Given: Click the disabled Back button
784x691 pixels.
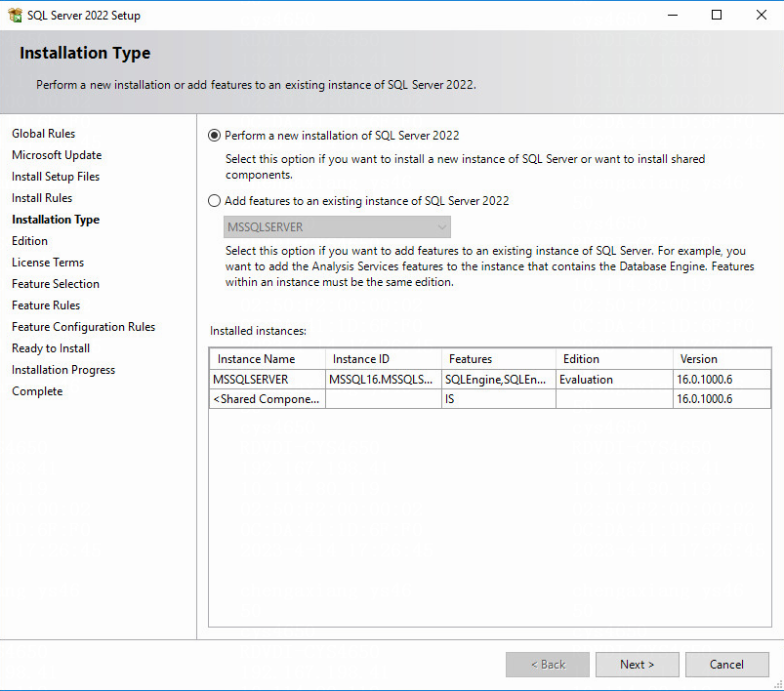Looking at the screenshot, I should [x=548, y=665].
